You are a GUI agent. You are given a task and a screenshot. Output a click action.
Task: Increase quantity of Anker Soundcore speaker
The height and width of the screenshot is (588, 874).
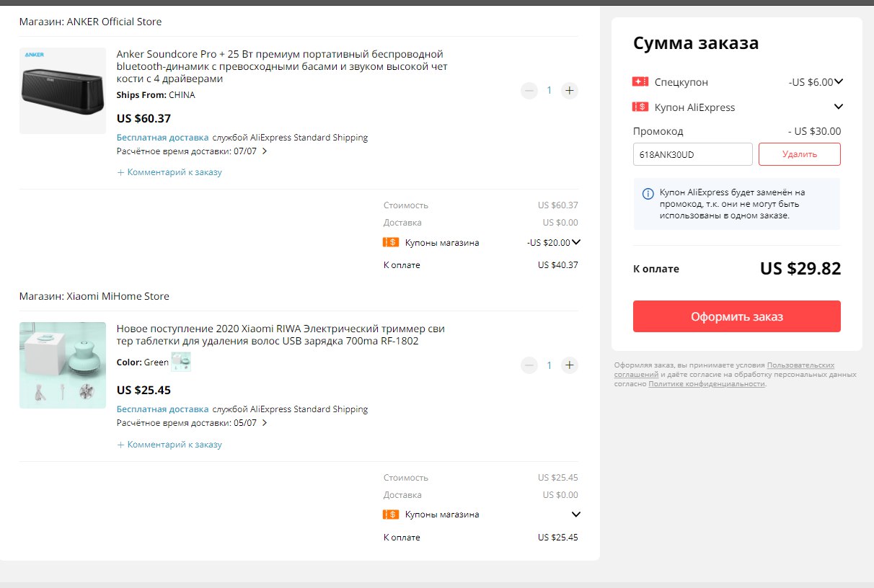[x=570, y=91]
